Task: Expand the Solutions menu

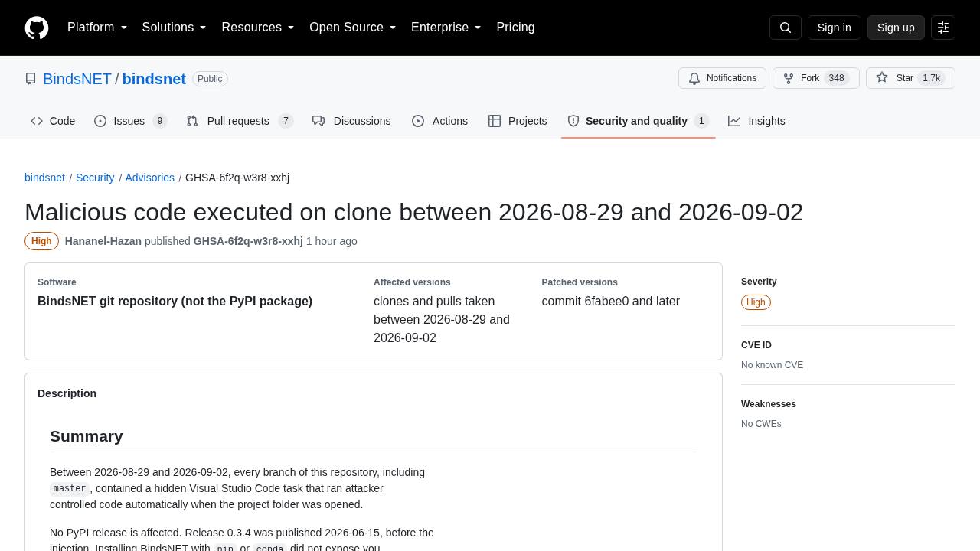Action: (x=174, y=28)
